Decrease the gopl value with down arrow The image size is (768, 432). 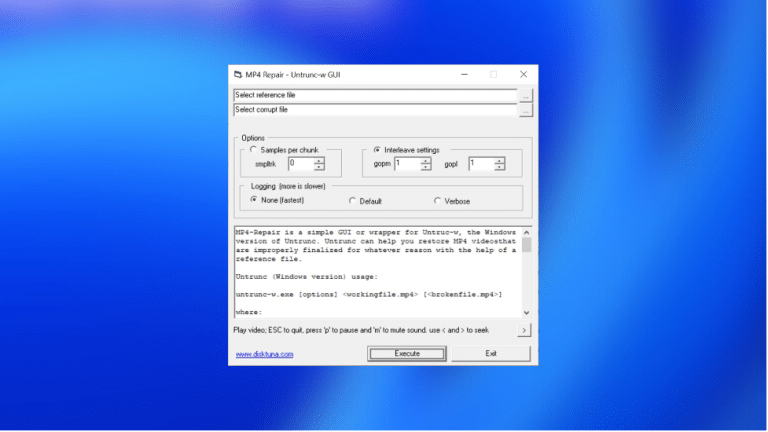click(499, 167)
